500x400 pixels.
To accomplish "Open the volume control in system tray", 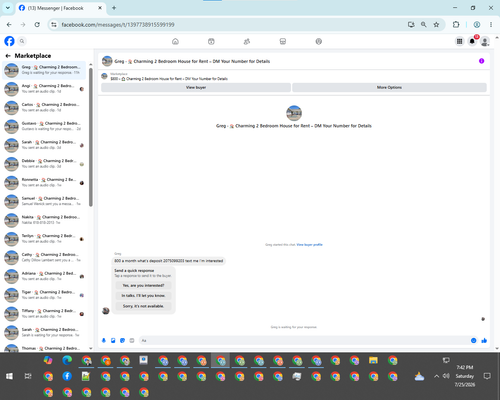I will point(446,376).
